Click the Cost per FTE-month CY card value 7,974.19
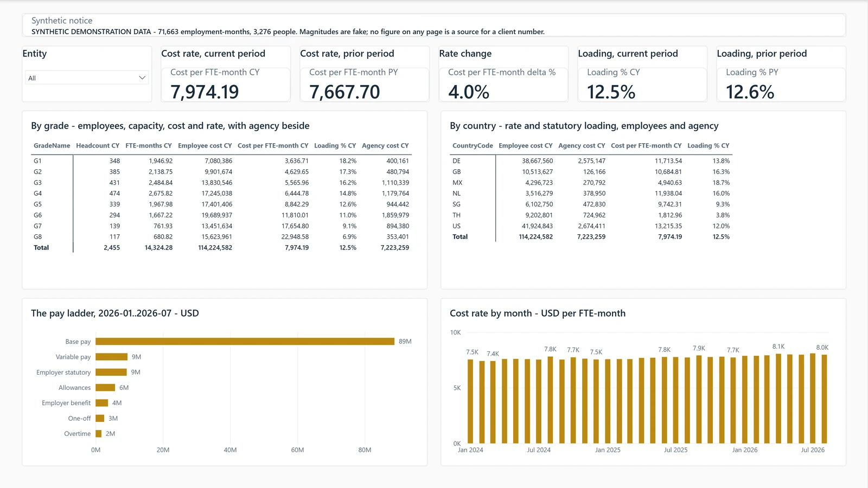868x488 pixels. click(205, 92)
